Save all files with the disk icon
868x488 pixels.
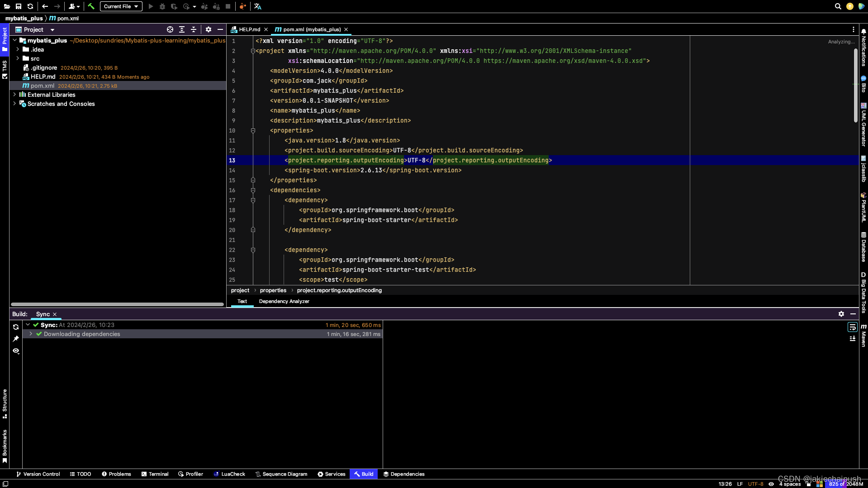(19, 6)
